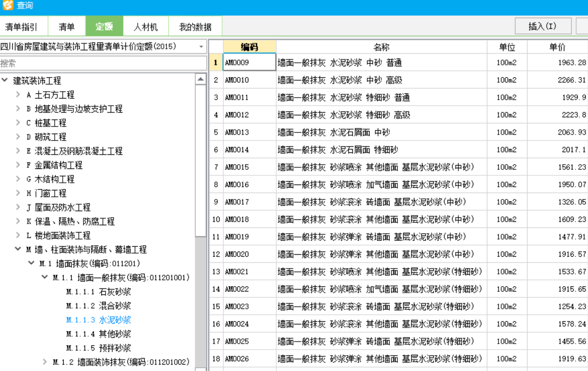Click the 编码 column header
588x371 pixels.
coord(250,47)
